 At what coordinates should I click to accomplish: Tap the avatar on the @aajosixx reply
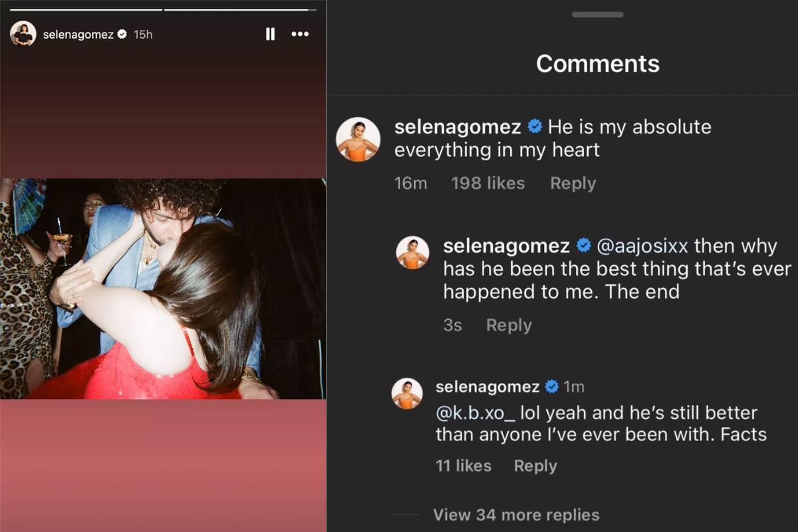[413, 253]
